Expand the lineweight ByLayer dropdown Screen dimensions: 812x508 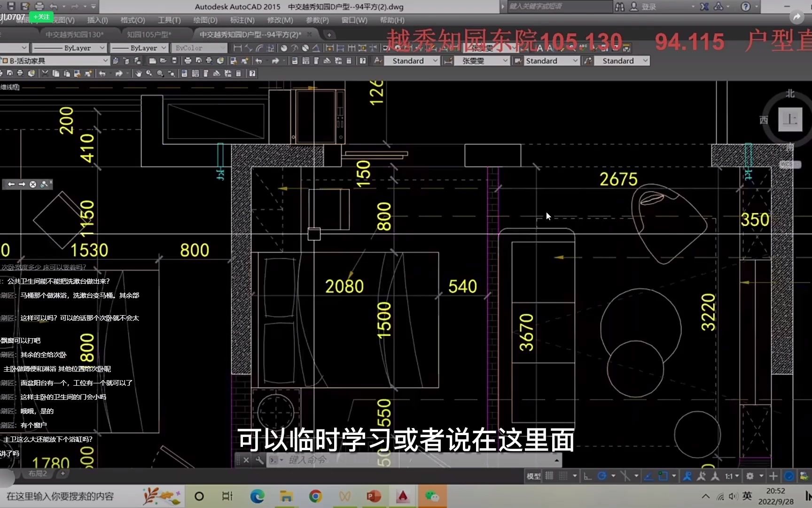click(x=164, y=48)
